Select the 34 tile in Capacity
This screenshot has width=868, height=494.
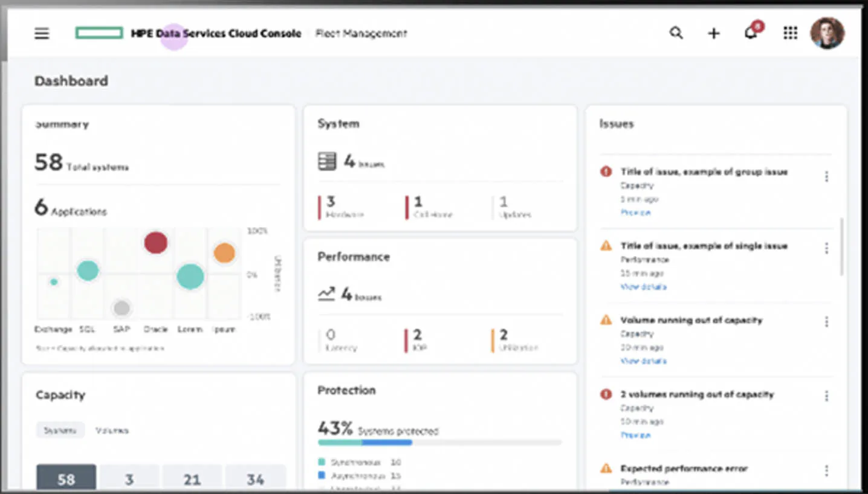coord(255,477)
